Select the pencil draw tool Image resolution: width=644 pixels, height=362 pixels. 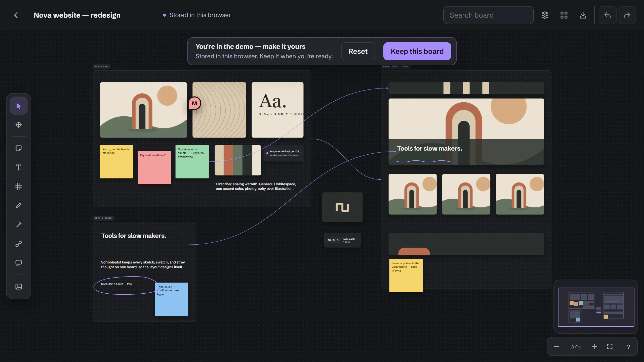point(19,206)
